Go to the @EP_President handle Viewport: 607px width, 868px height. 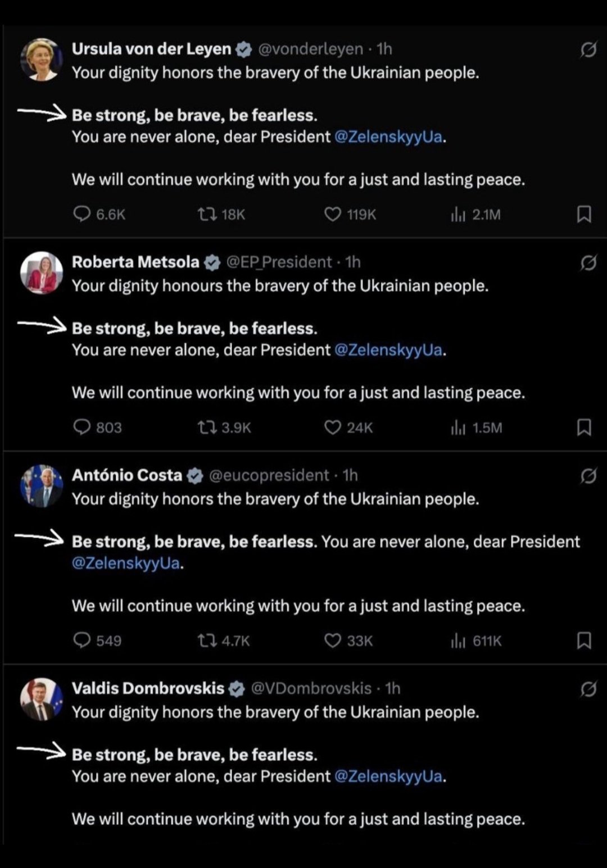[x=279, y=262]
